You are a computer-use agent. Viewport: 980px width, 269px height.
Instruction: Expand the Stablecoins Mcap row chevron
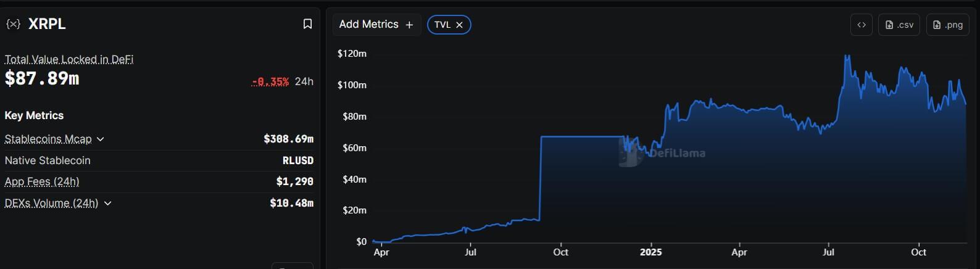(x=101, y=139)
